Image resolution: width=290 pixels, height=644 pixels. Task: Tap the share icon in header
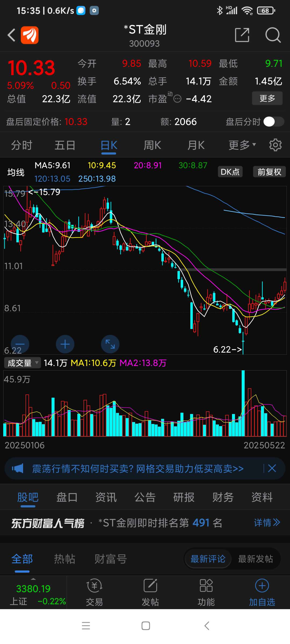point(242,35)
